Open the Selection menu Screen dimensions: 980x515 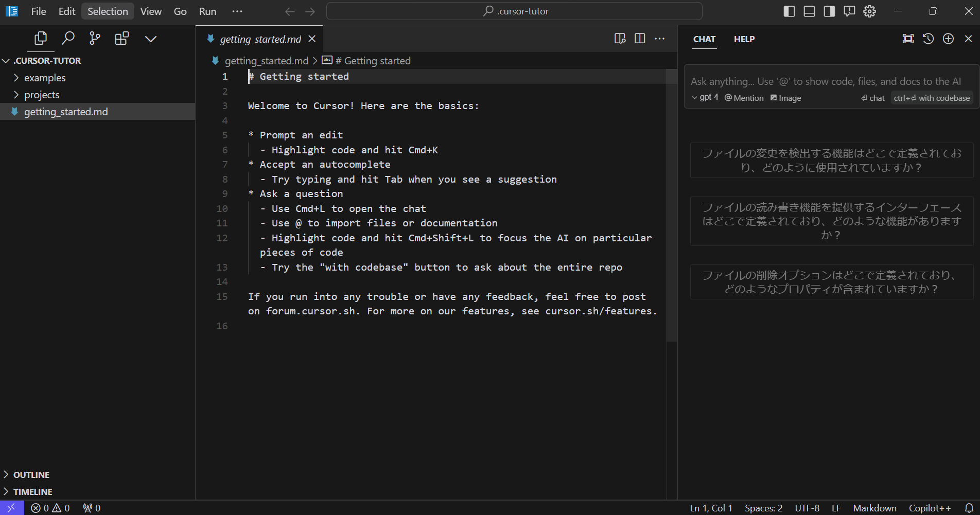[108, 11]
